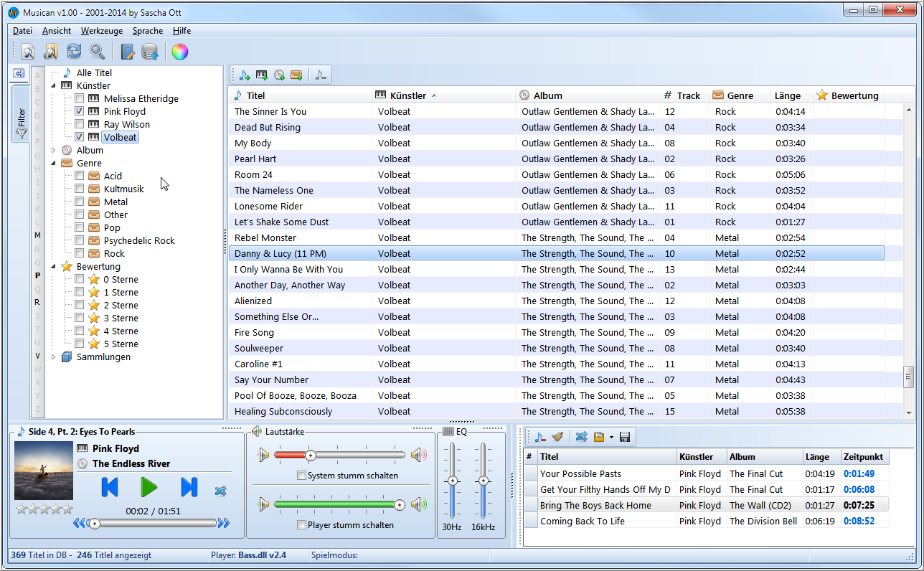Click the broom clear playlist icon

tap(557, 437)
